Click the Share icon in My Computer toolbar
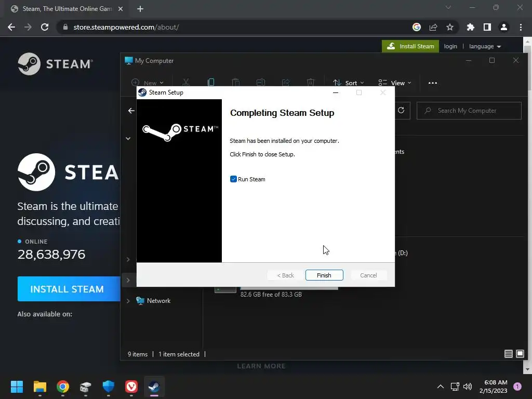 click(x=286, y=83)
